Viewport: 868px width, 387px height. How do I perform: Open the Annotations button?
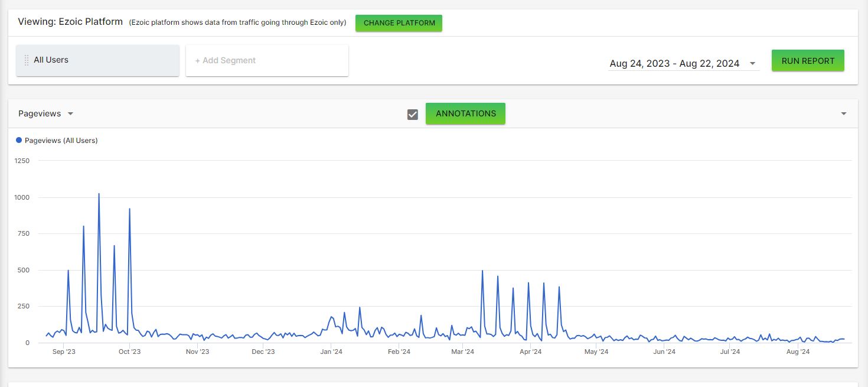click(466, 113)
